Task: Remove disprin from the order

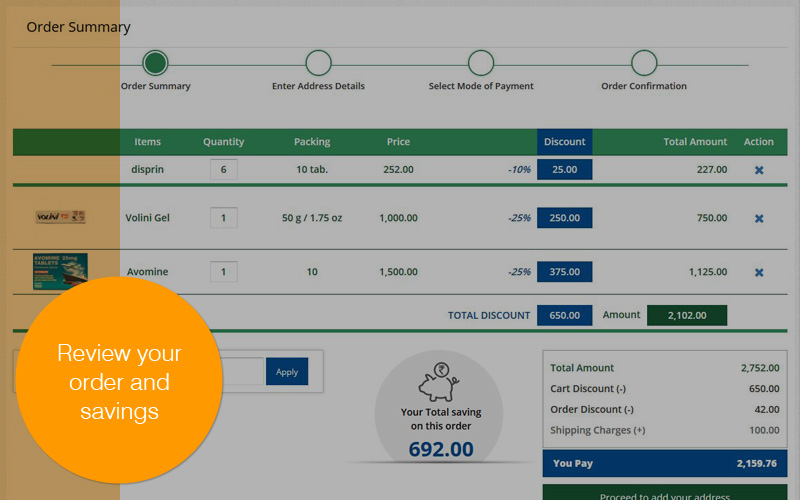Action: pos(758,170)
